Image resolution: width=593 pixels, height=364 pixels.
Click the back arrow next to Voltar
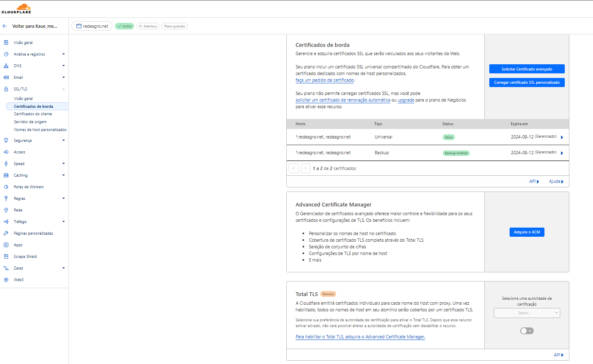(x=5, y=26)
